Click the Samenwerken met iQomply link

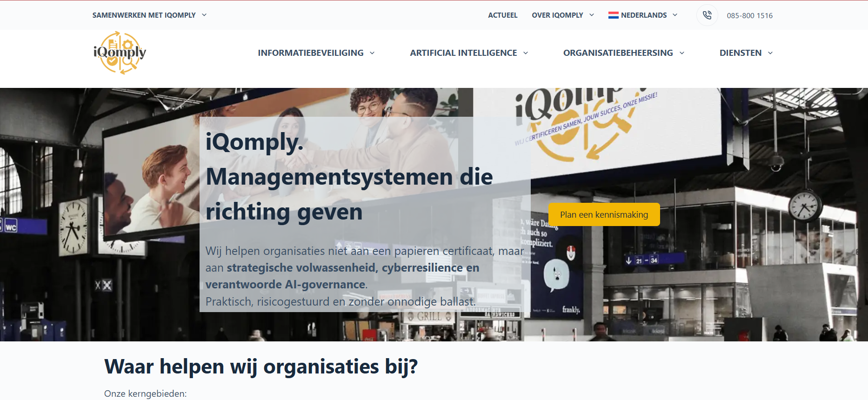click(x=144, y=15)
